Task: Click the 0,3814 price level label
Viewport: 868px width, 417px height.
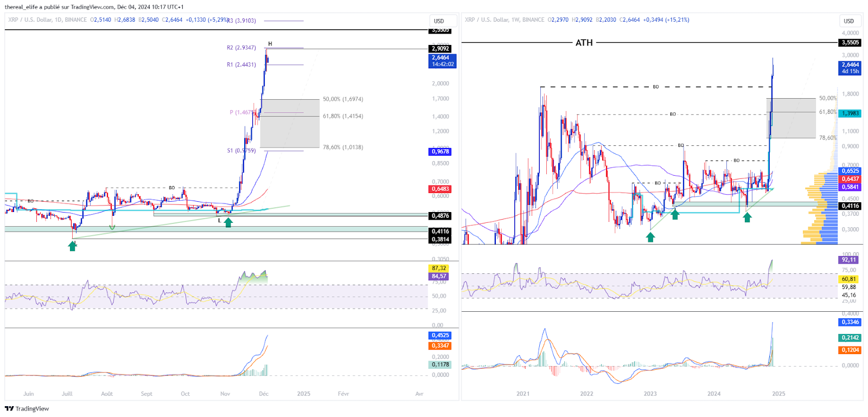Action: (440, 239)
